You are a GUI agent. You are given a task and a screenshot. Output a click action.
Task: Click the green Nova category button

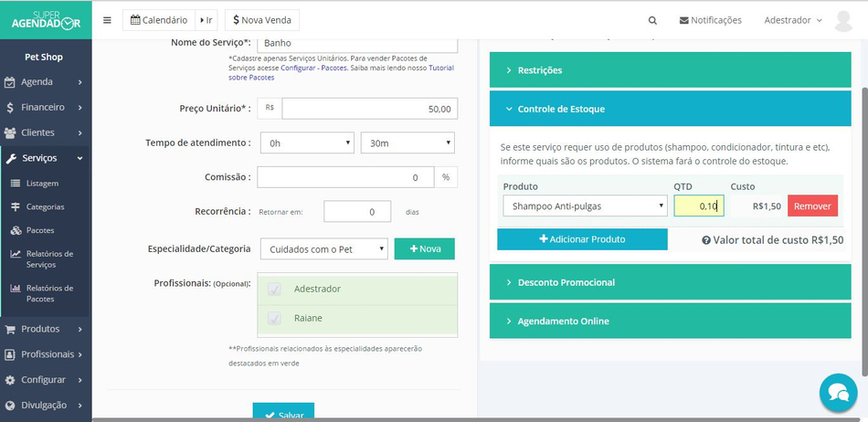pos(425,248)
